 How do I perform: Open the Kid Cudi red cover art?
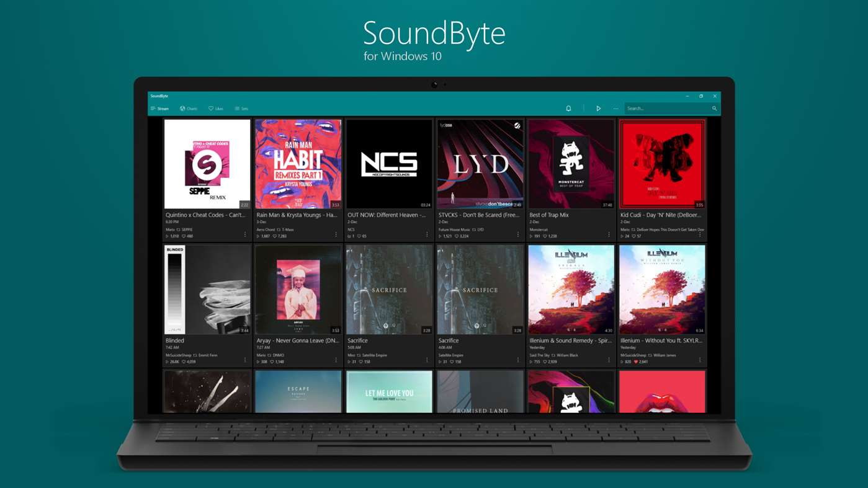(x=662, y=164)
